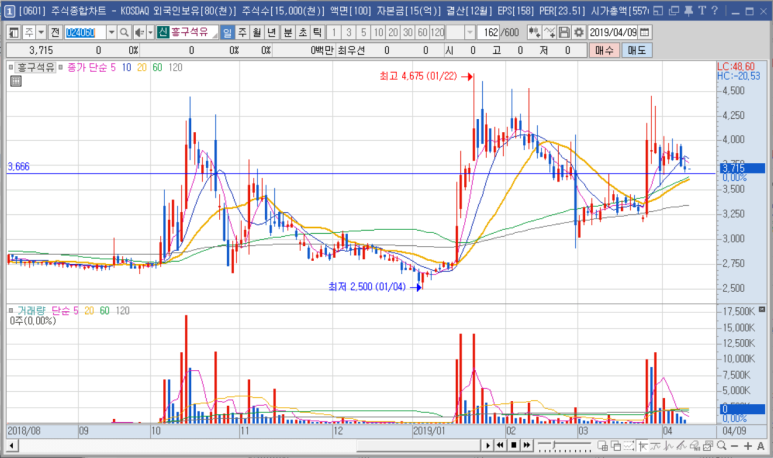Screen dimensions: 773x458
Task: Expand the 주 type dropdown arrow
Action: (x=41, y=33)
